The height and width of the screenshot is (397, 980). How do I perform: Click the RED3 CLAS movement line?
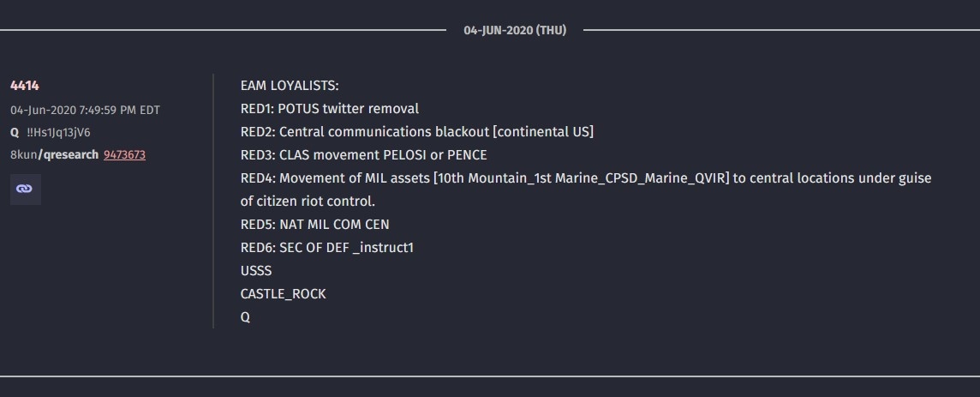coord(364,155)
